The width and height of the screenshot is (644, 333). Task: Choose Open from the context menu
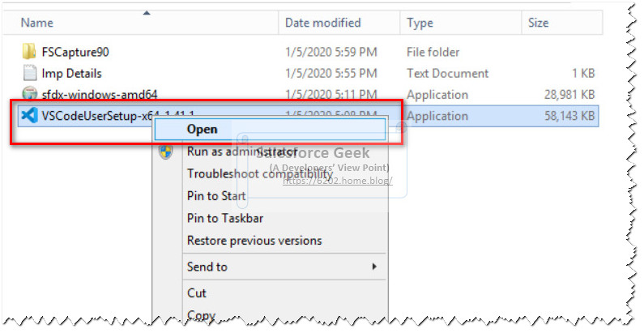point(270,129)
